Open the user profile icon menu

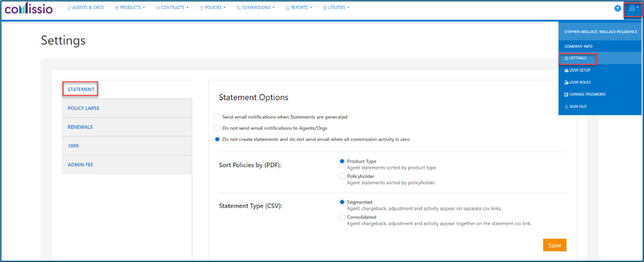click(x=633, y=8)
